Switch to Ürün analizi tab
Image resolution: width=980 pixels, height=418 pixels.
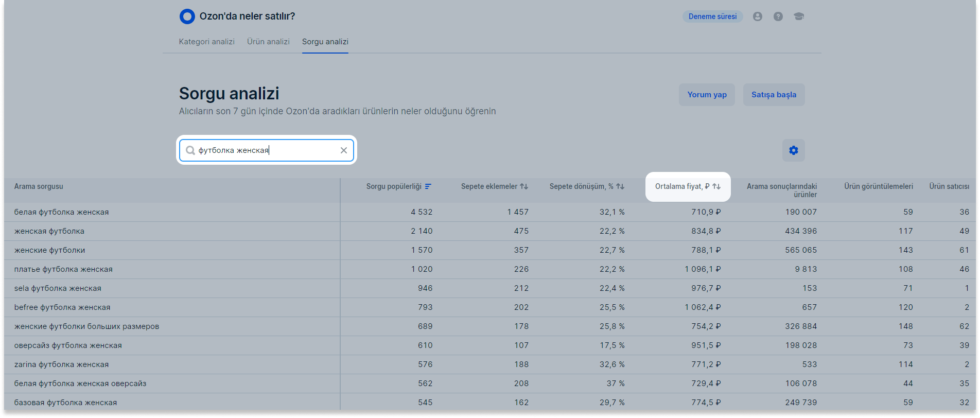pos(268,42)
